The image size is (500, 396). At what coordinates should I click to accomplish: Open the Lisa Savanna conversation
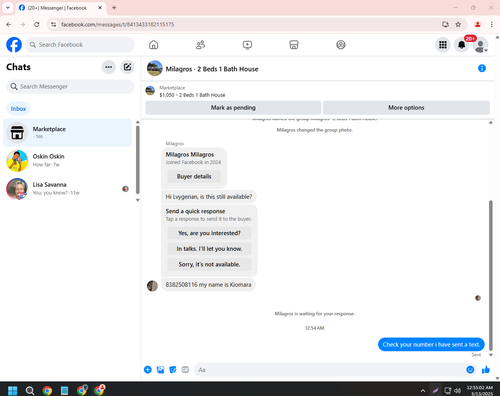pos(67,188)
